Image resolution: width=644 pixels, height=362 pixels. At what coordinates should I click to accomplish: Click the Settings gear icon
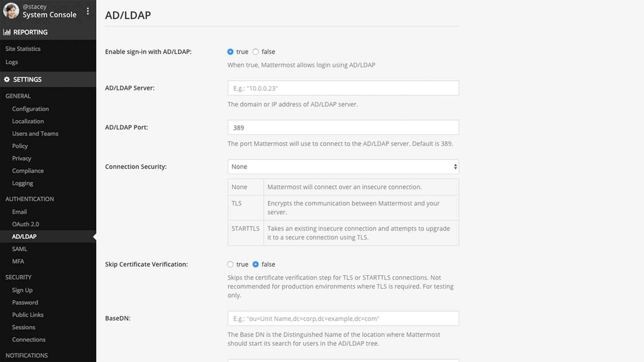point(7,79)
